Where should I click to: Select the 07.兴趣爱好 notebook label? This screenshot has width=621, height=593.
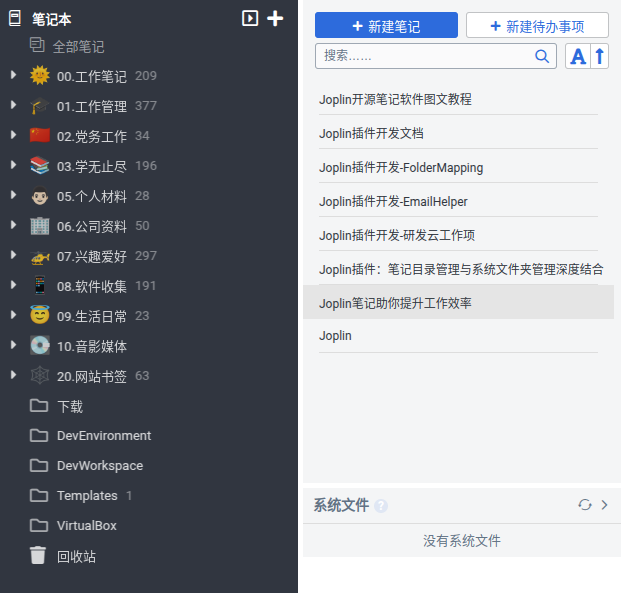(x=91, y=256)
